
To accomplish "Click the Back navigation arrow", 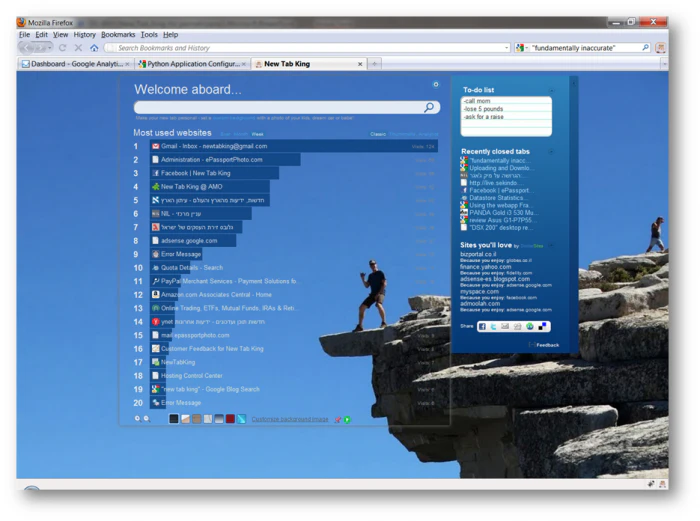I will [26, 47].
